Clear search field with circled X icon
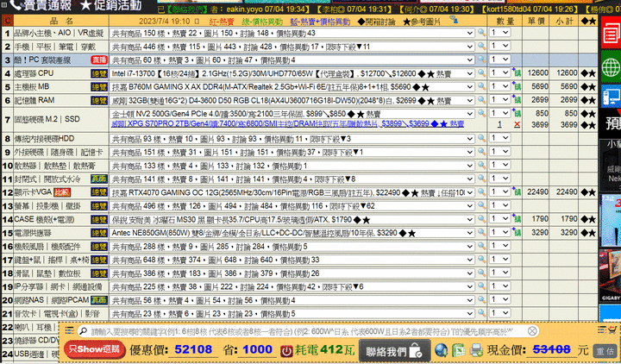This screenshot has width=621, height=364. (x=532, y=330)
